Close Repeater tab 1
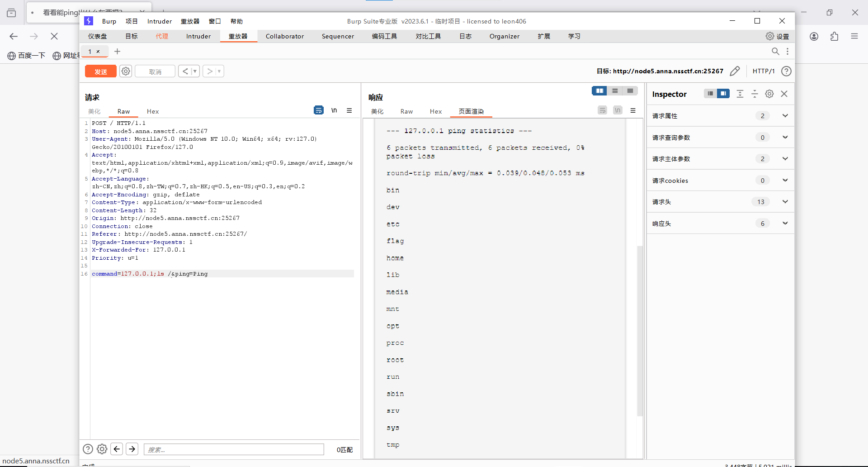This screenshot has width=868, height=467. 98,51
